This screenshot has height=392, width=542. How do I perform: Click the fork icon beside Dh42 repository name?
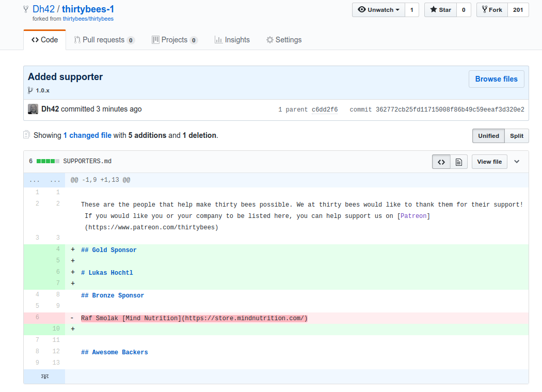(26, 9)
